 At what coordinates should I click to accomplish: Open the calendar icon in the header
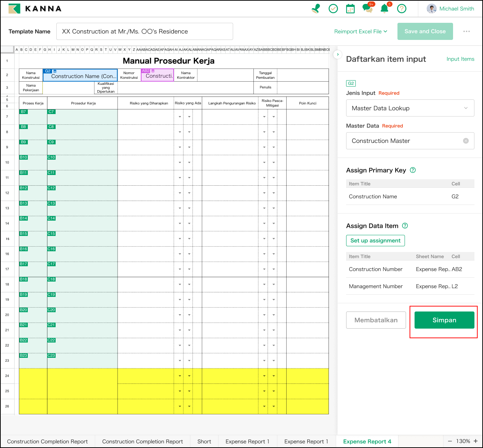(350, 9)
